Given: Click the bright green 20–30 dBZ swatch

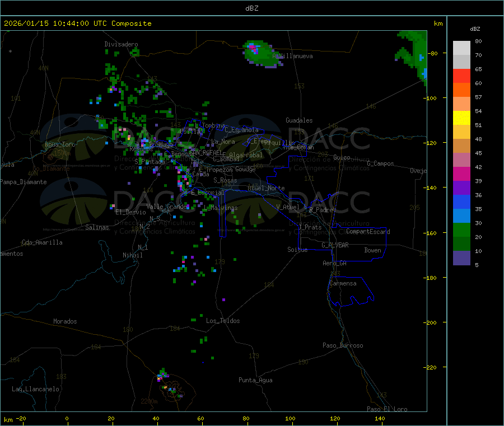Looking at the screenshot, I should [461, 230].
